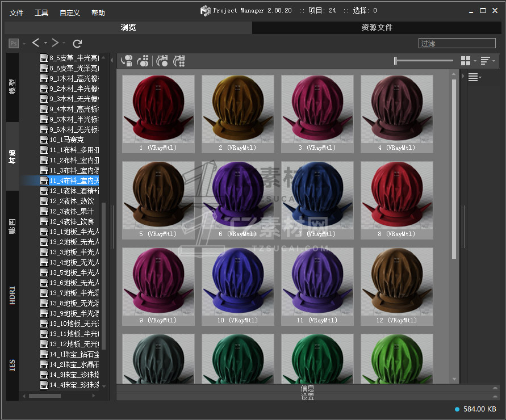This screenshot has height=420, width=506.
Task: Open the 文件 menu
Action: (x=16, y=13)
